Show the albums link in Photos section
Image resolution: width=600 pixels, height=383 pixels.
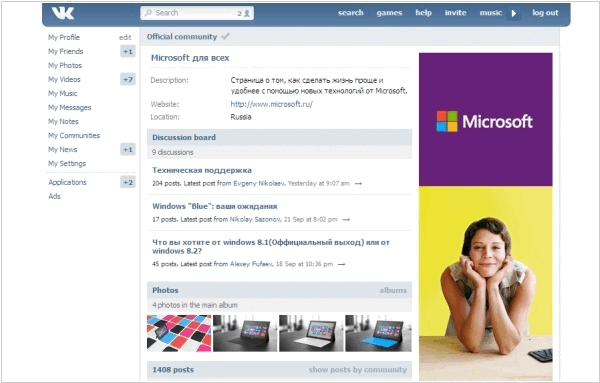click(x=393, y=290)
